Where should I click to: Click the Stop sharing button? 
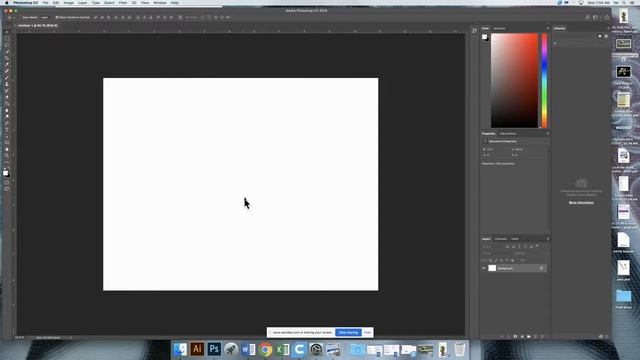(348, 332)
